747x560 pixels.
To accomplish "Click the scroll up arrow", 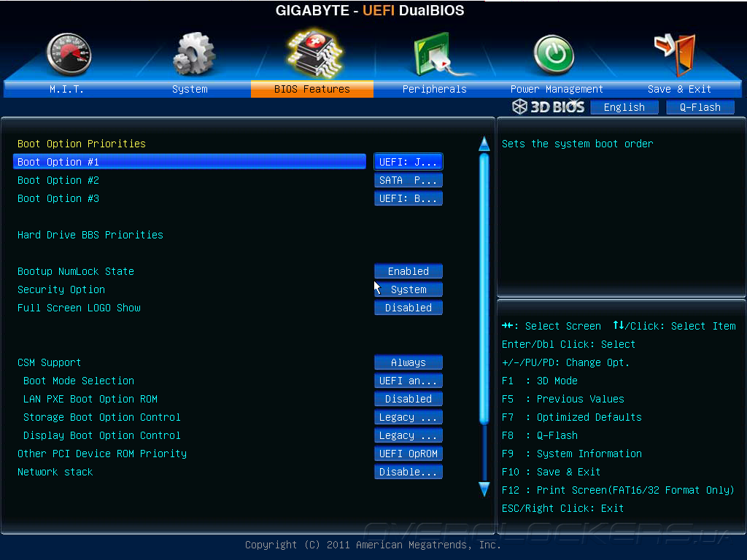I will click(x=484, y=144).
